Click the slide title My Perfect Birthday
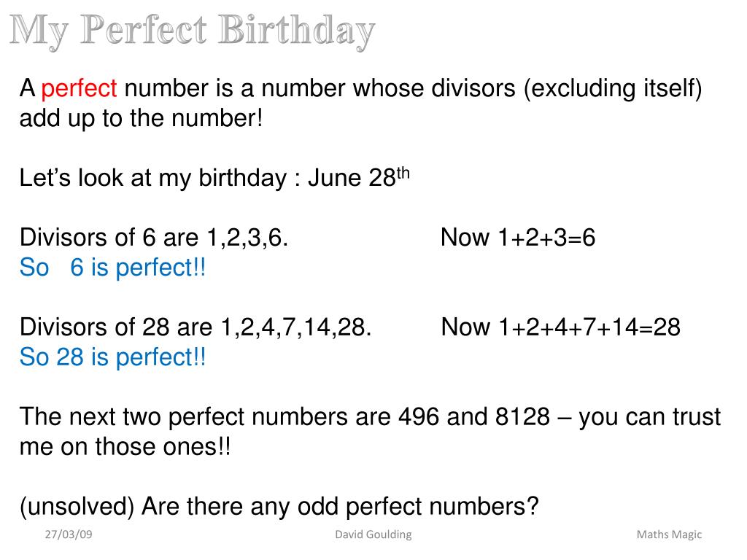This screenshot has width=747, height=560. tap(193, 31)
